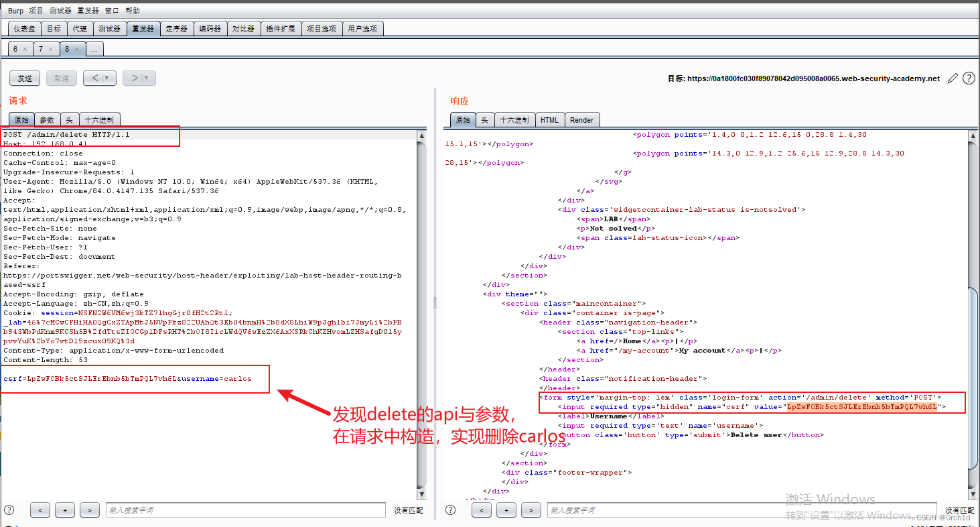Open the 帮助 menu
The image size is (980, 527).
[x=133, y=11]
